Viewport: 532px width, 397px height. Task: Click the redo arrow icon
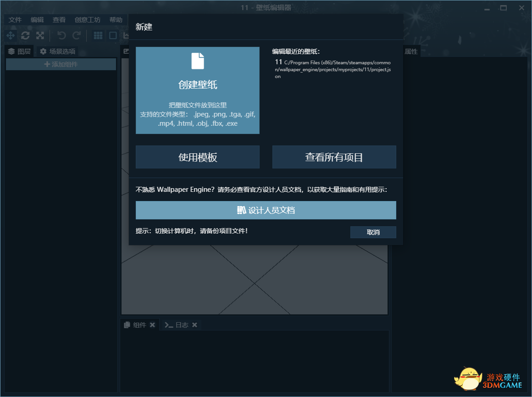point(77,35)
